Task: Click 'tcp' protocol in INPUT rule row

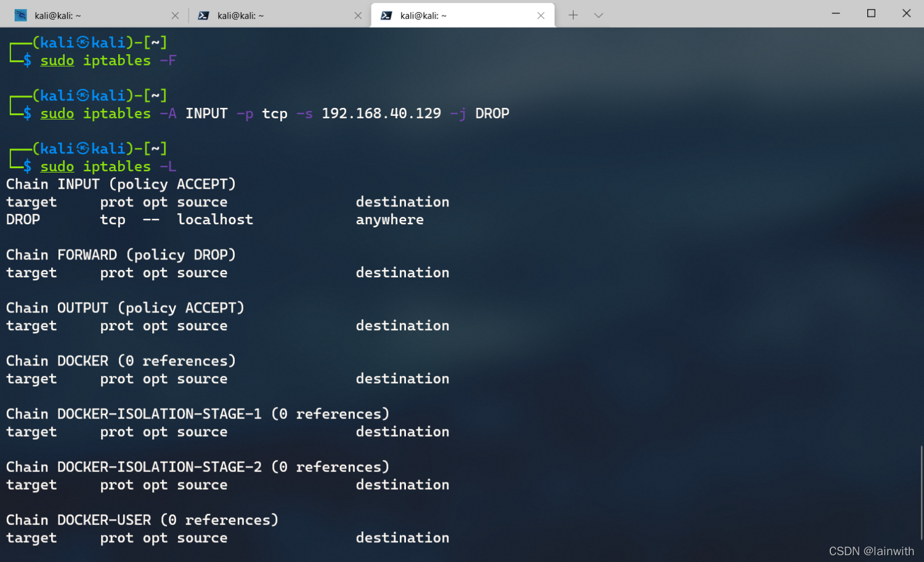Action: tap(113, 220)
